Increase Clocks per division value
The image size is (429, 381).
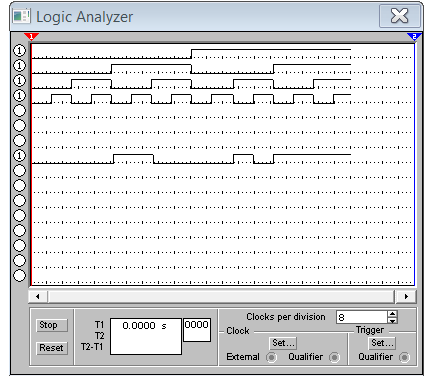[x=393, y=314]
